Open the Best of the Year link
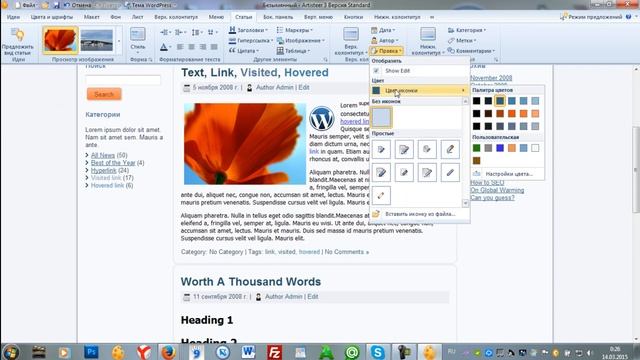 [x=113, y=163]
